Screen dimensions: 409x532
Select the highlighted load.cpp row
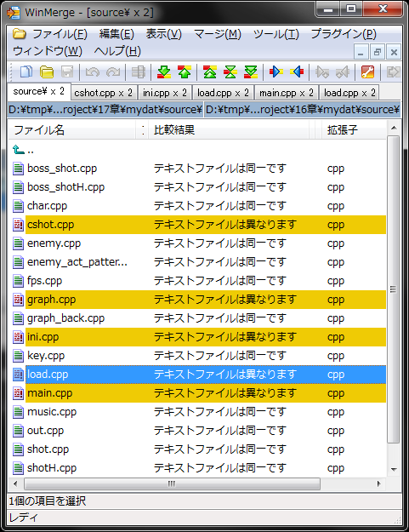tap(199, 375)
